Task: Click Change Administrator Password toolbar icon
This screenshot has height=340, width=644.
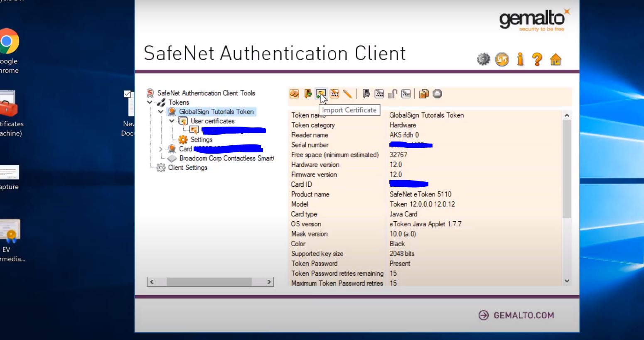Action: [x=379, y=94]
